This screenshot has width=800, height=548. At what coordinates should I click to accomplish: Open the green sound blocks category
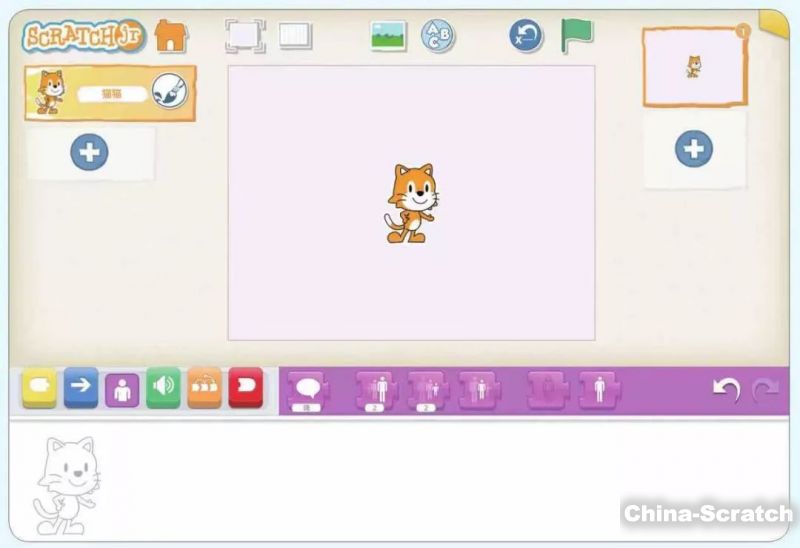(163, 387)
